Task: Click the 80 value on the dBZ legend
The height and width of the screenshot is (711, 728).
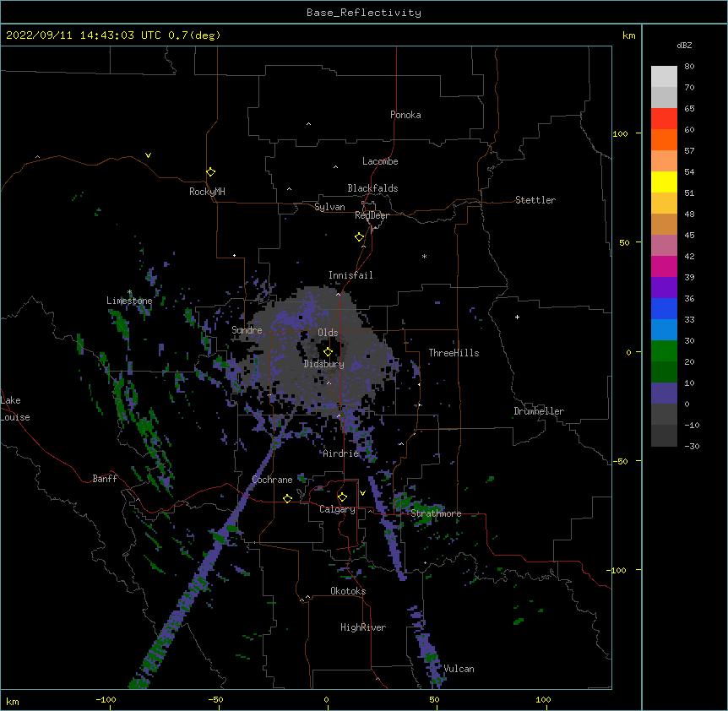Action: point(689,67)
